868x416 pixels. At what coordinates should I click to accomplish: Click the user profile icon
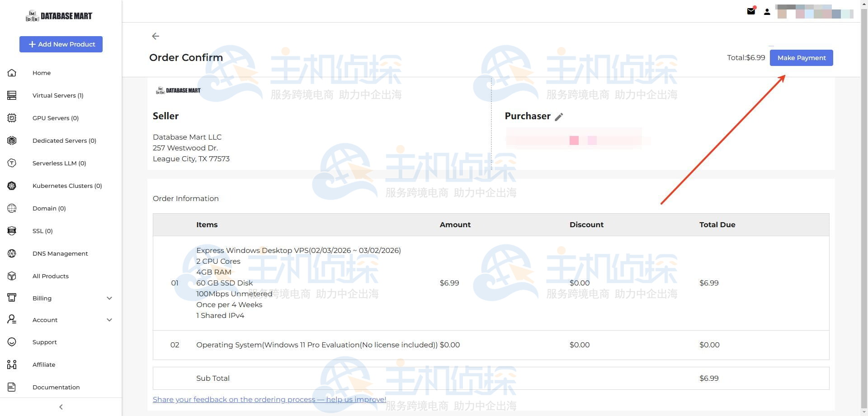767,11
